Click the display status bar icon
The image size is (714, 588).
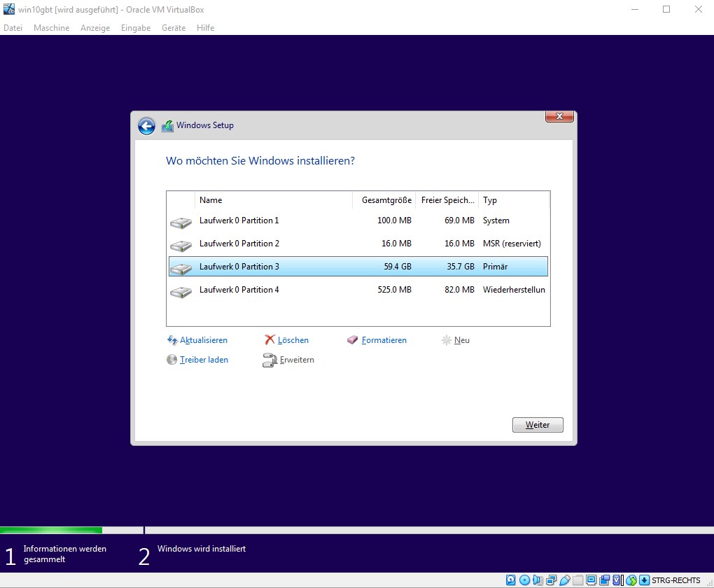(x=591, y=580)
